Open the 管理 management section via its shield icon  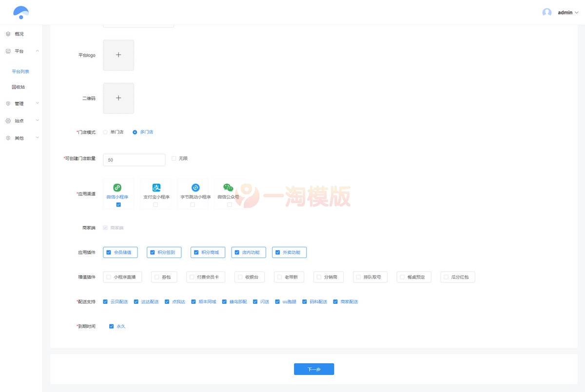point(7,103)
